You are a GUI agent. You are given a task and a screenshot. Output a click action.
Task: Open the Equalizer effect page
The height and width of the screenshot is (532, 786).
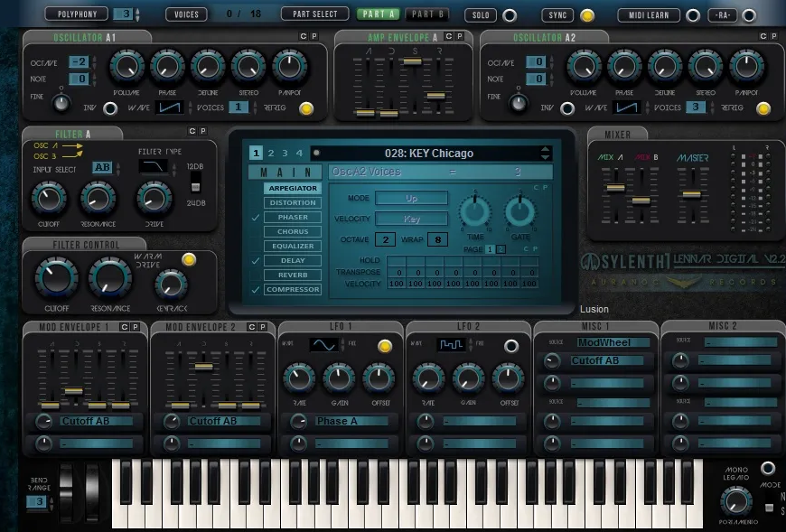point(293,246)
